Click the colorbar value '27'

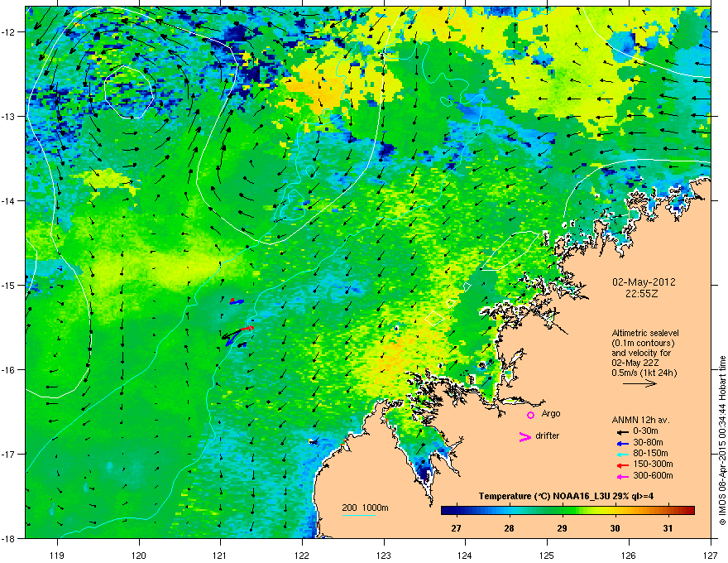coord(457,528)
